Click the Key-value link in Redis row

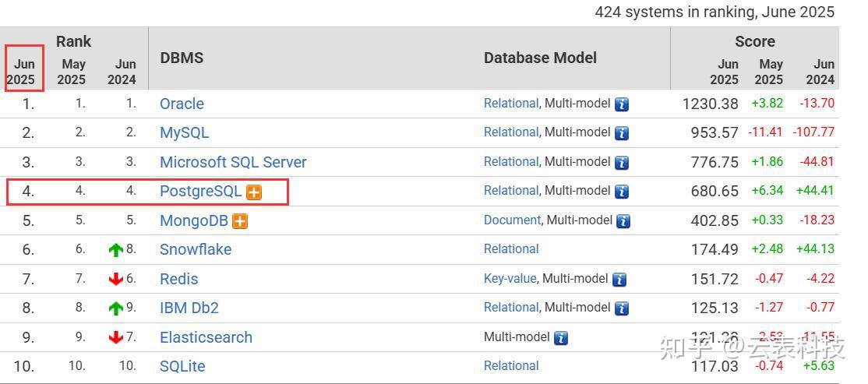510,279
